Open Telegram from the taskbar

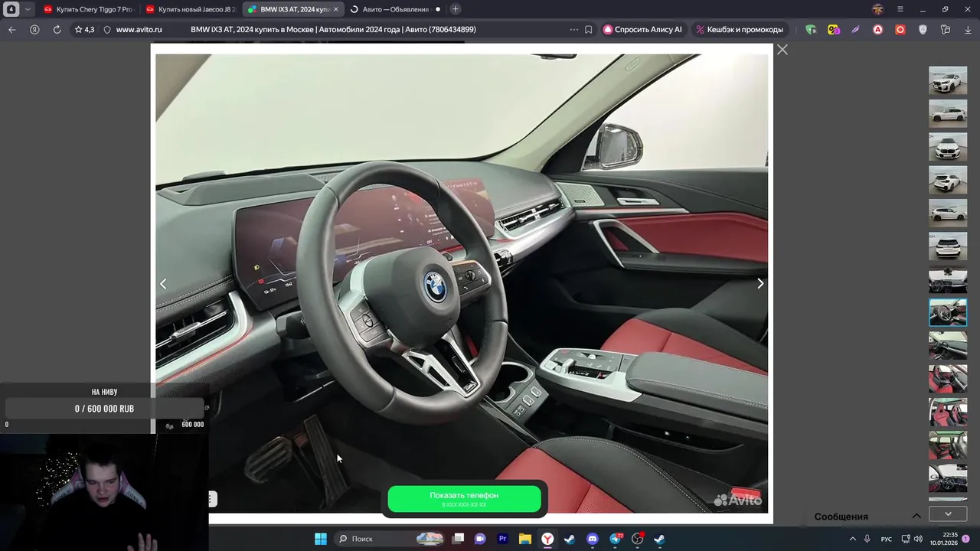click(616, 539)
